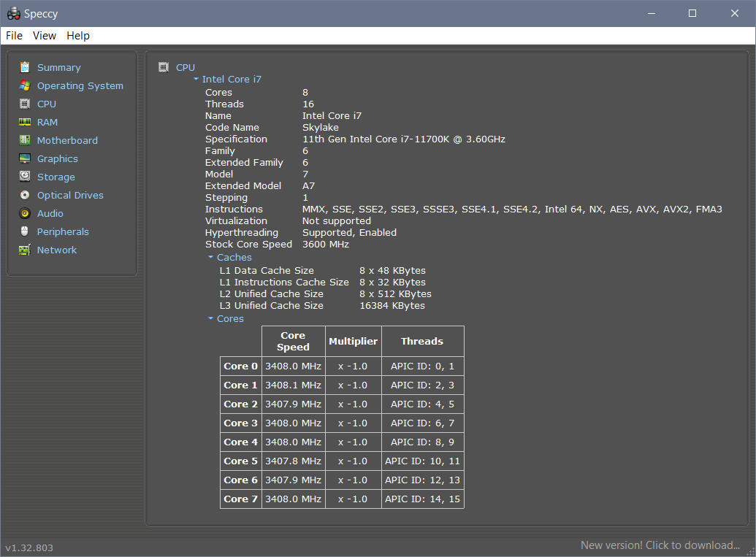Click the Threads value 16
This screenshot has width=756, height=557.
point(308,104)
